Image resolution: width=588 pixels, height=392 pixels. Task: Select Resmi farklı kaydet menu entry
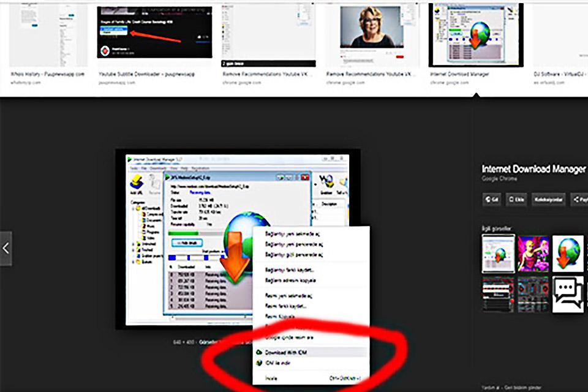point(311,306)
